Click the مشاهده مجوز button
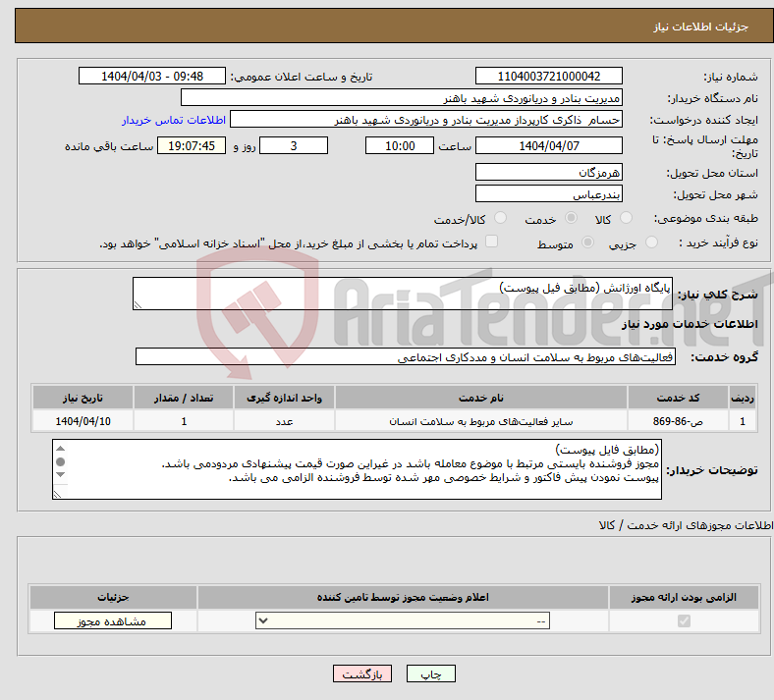This screenshot has height=700, width=774. [113, 620]
